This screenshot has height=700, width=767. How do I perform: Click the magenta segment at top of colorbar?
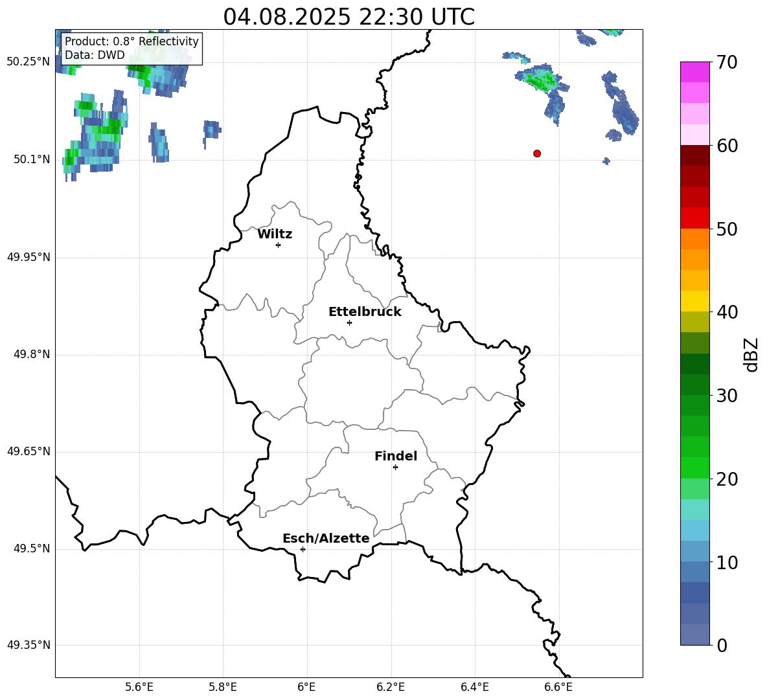694,73
